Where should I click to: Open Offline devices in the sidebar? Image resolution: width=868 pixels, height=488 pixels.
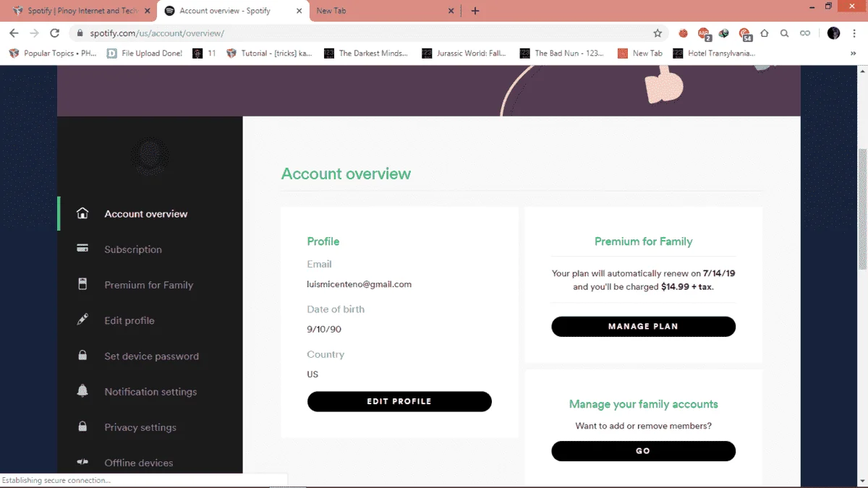tap(139, 463)
